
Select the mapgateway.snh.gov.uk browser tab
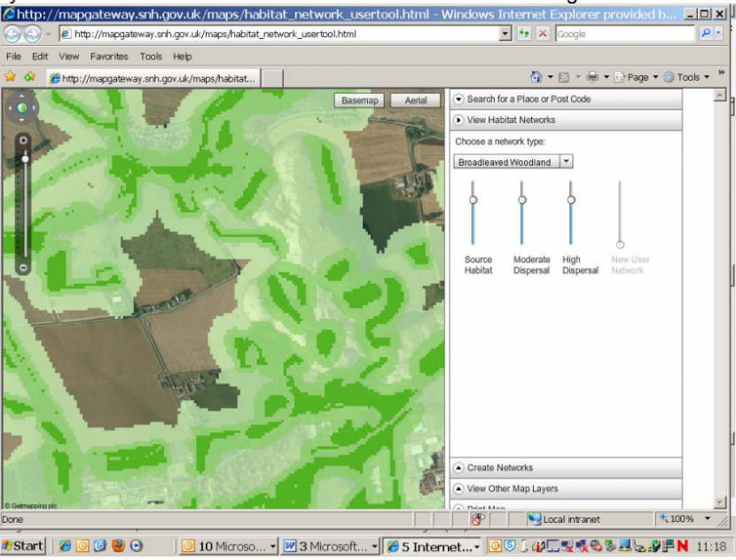coord(153,78)
